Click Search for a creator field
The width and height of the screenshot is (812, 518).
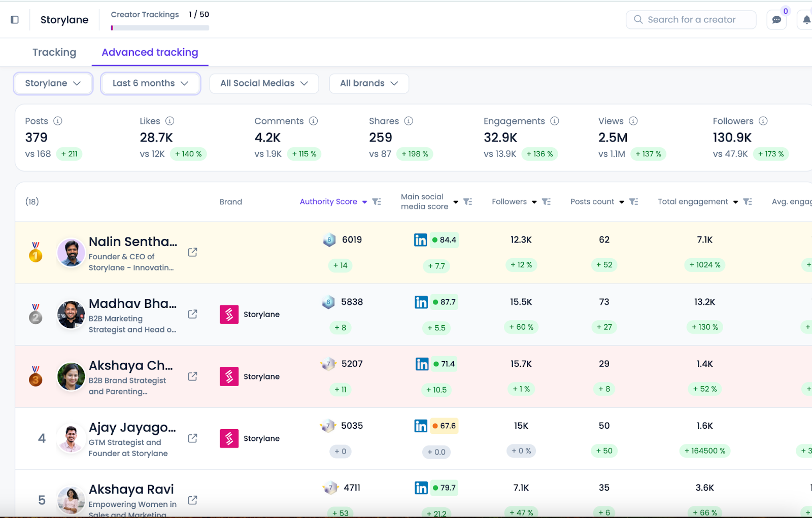pyautogui.click(x=691, y=20)
